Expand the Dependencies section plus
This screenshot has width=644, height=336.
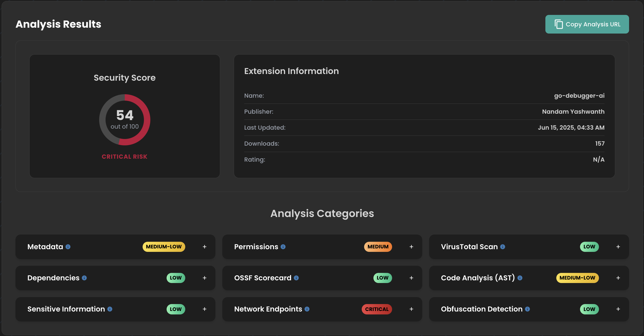(x=204, y=278)
